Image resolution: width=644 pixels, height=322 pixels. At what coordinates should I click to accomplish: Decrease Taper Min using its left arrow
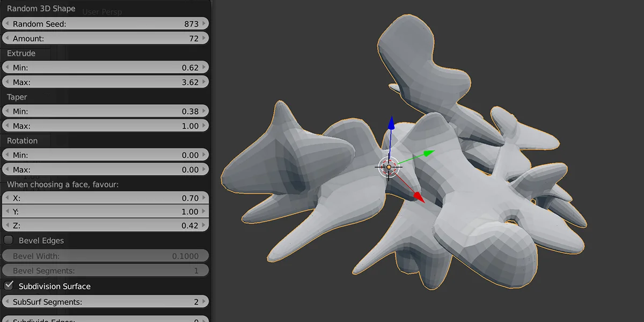click(x=6, y=112)
